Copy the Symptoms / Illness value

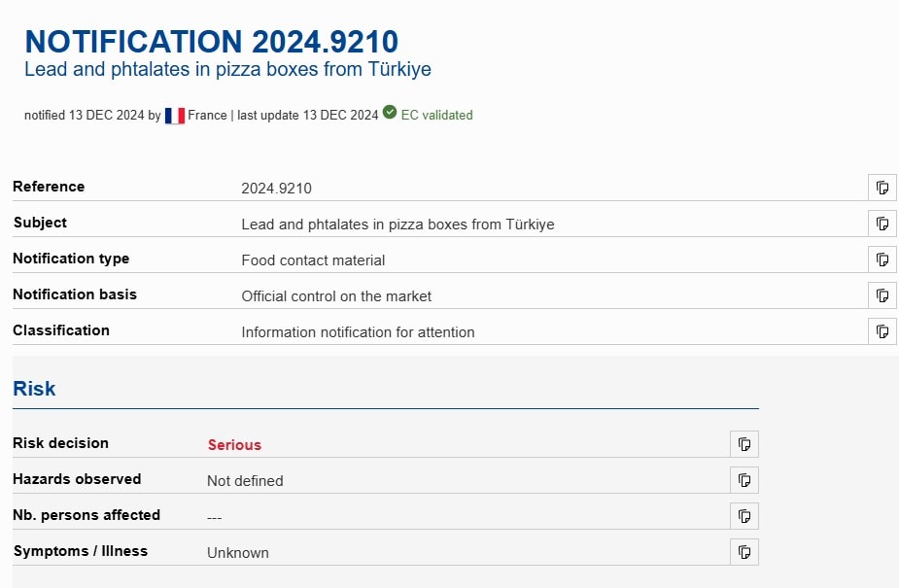[743, 552]
